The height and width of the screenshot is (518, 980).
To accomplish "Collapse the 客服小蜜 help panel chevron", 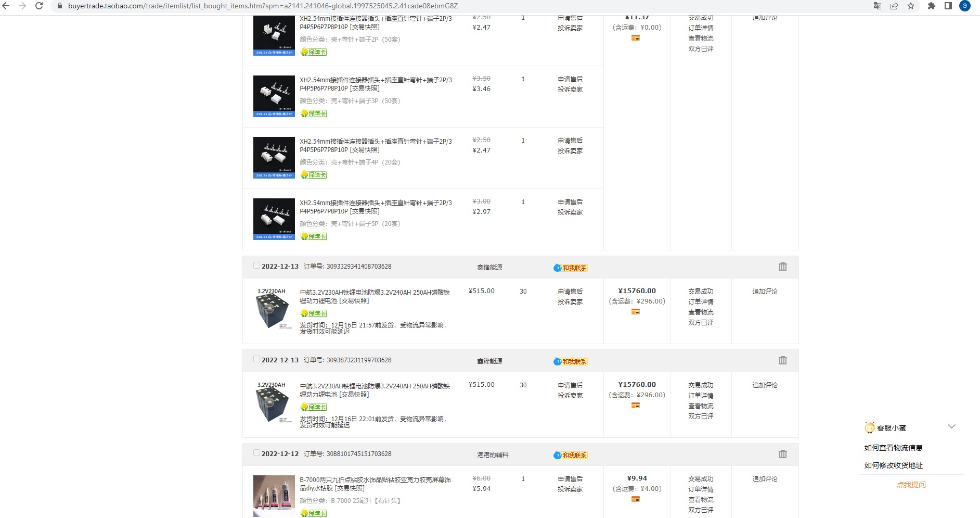I will [x=951, y=426].
